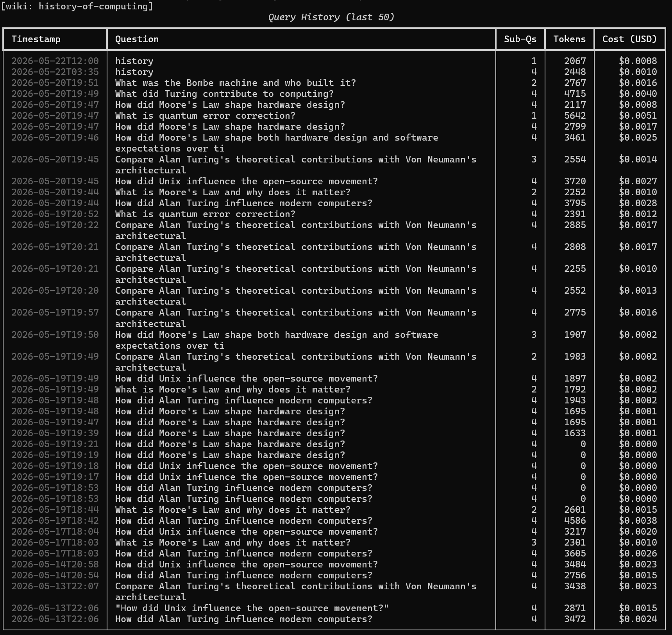Select timestamp 2026-05-19T20:22
Screen dimensions: 672x635
click(x=55, y=225)
